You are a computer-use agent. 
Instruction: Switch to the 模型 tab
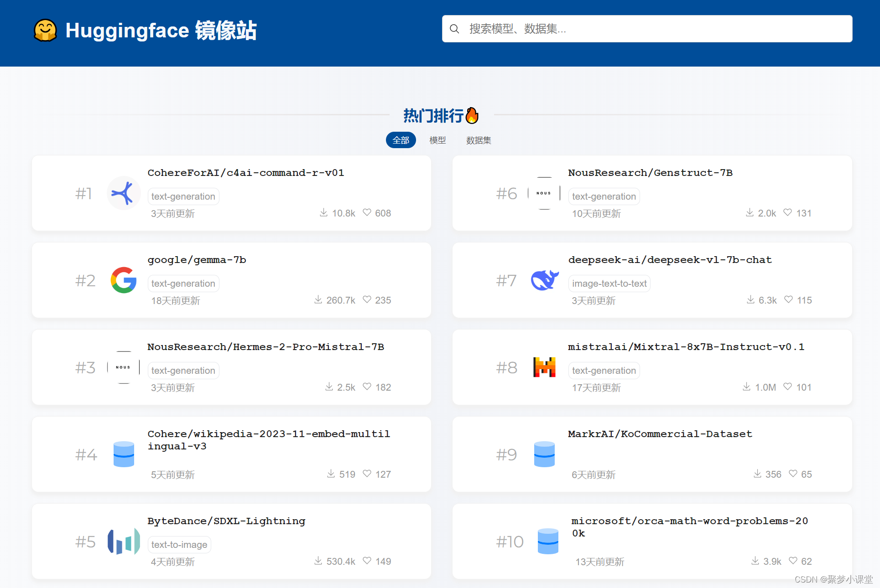pyautogui.click(x=437, y=140)
